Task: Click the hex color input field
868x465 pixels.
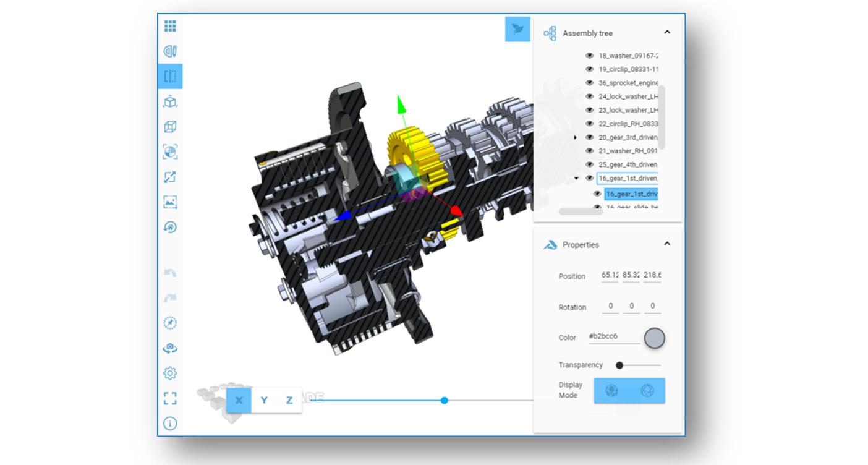Action: 613,337
